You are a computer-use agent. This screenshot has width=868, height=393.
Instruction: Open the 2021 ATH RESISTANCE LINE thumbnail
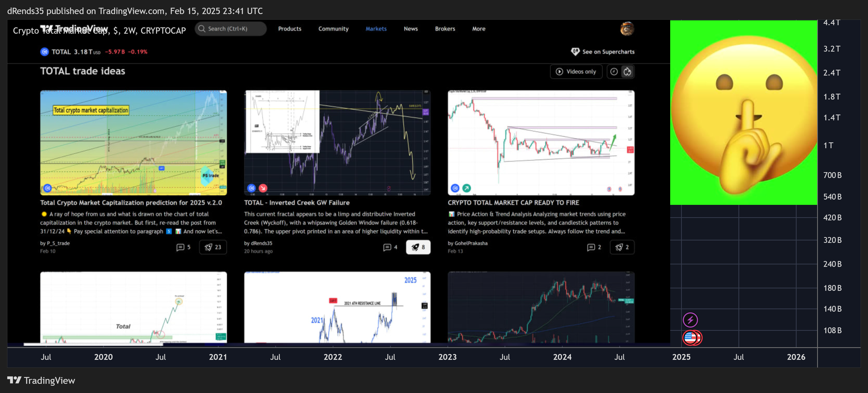(x=337, y=307)
